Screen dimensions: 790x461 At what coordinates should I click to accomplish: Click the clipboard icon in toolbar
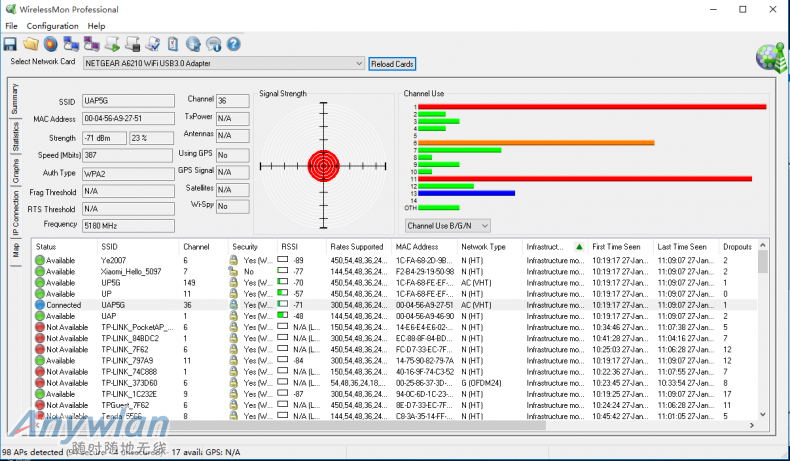(173, 44)
